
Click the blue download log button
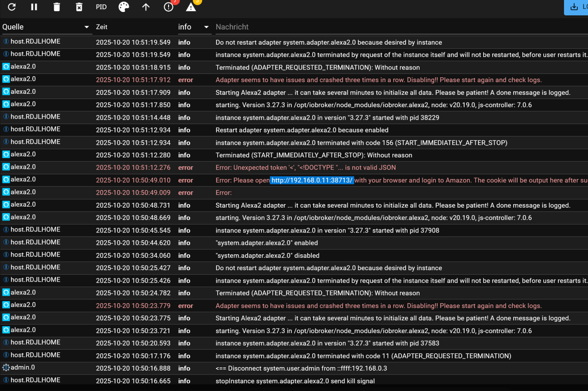pyautogui.click(x=576, y=7)
